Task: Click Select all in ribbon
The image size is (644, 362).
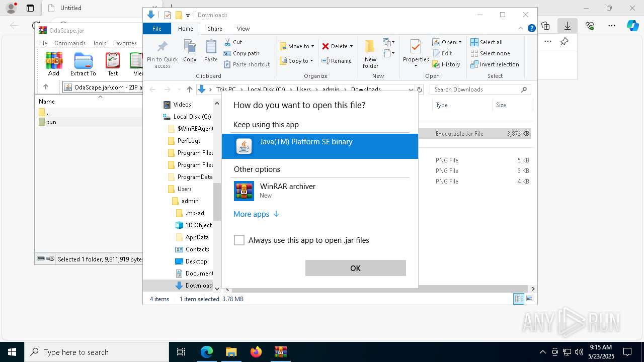Action: 487,42
